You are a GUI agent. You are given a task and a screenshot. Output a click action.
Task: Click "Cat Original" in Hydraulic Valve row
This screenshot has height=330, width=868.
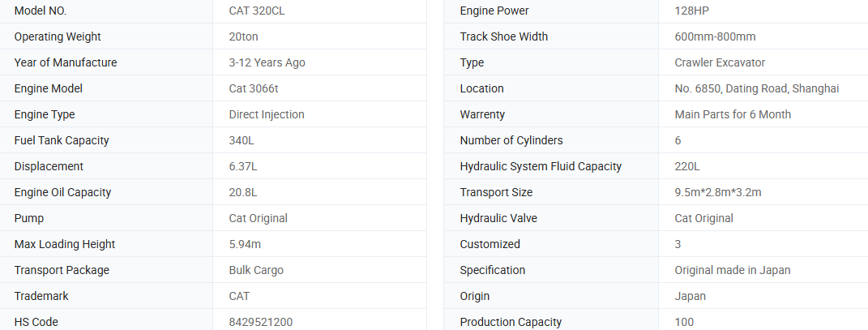click(704, 219)
